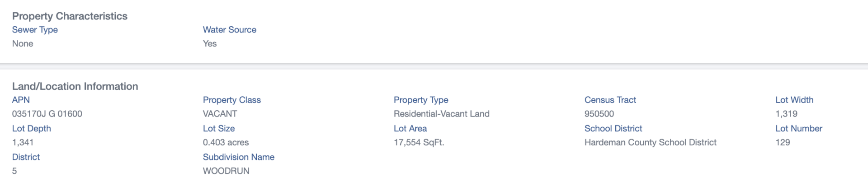
Task: Click APN value 035170J G 01600
Action: [47, 114]
